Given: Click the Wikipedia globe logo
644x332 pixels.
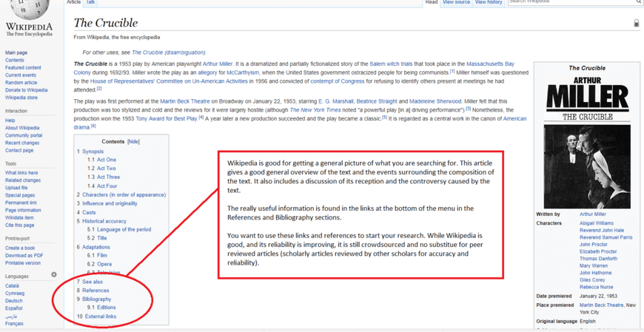Looking at the screenshot, I should click(29, 10).
